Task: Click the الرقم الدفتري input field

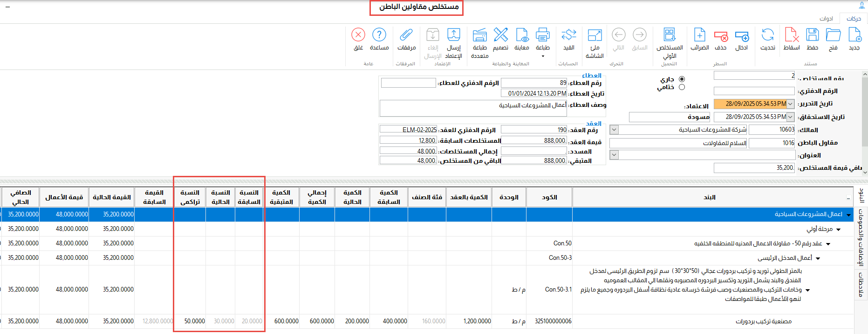Action: (x=754, y=91)
